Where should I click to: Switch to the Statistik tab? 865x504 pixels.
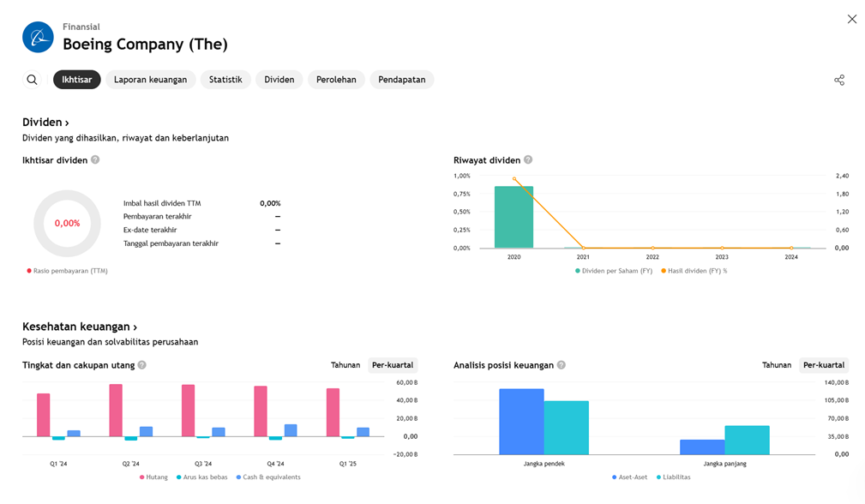225,80
